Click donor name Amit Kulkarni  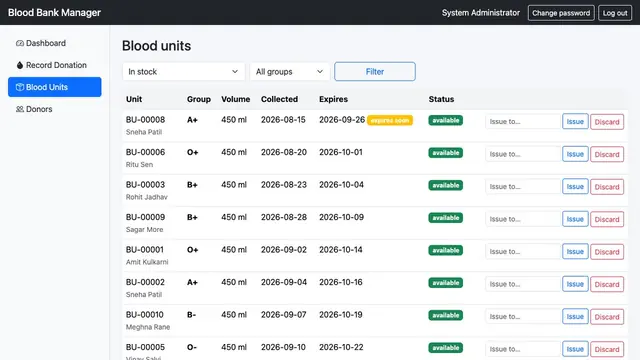147,262
